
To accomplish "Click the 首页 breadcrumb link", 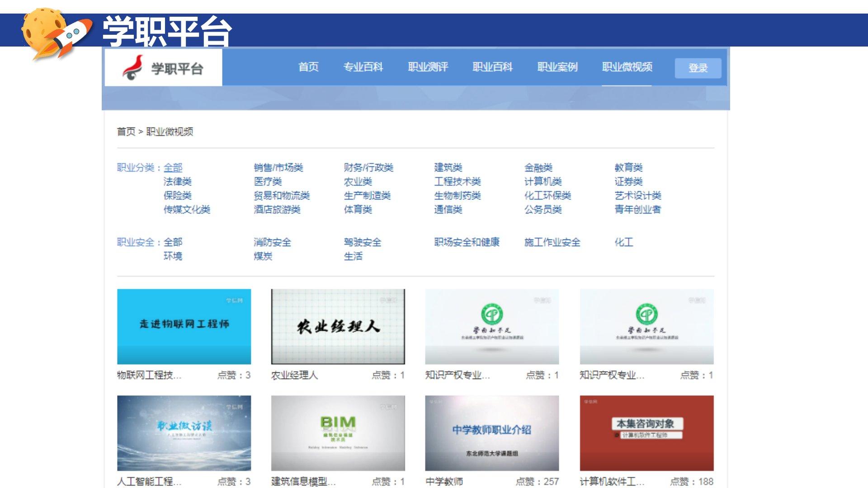I will point(126,131).
